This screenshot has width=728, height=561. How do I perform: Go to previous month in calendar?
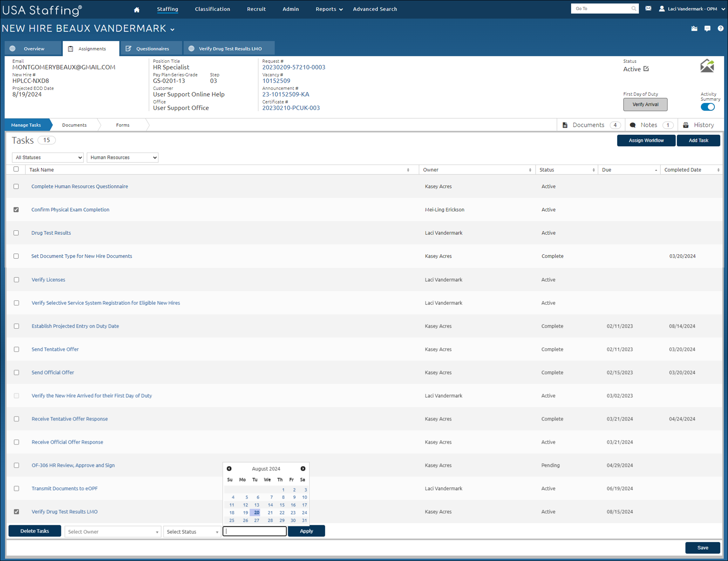coord(229,468)
